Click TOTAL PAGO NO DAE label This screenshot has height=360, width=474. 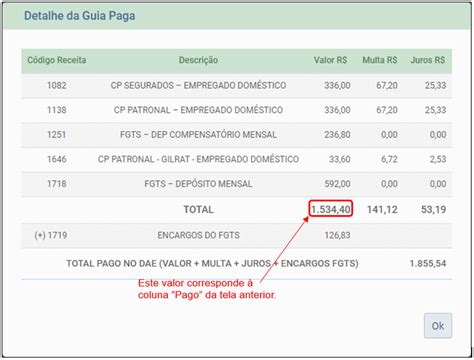(212, 263)
